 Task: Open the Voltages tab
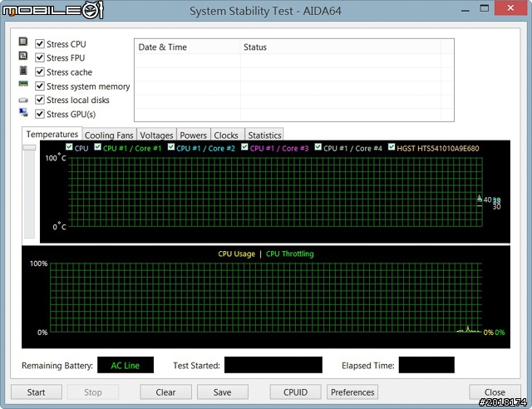(156, 136)
